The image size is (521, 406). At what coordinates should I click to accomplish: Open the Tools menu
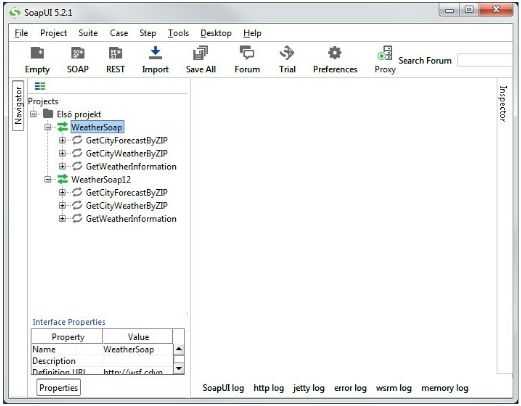[178, 33]
